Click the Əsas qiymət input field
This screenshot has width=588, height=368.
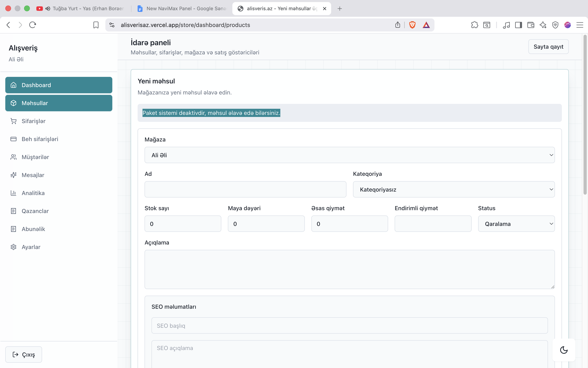point(350,224)
